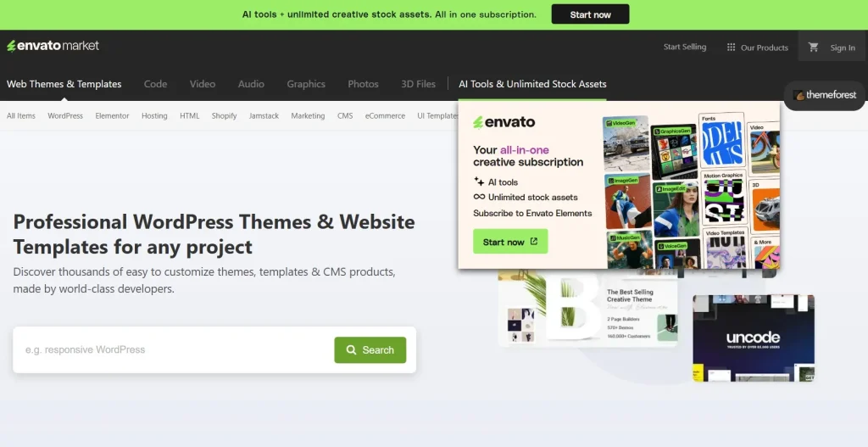
Task: Open the CMS submenu
Action: (345, 115)
